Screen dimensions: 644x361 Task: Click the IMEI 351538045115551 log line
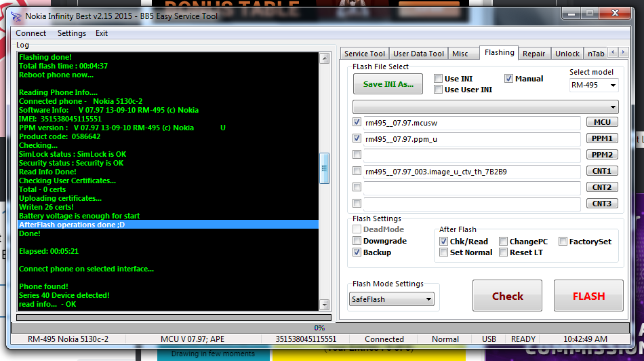point(60,119)
